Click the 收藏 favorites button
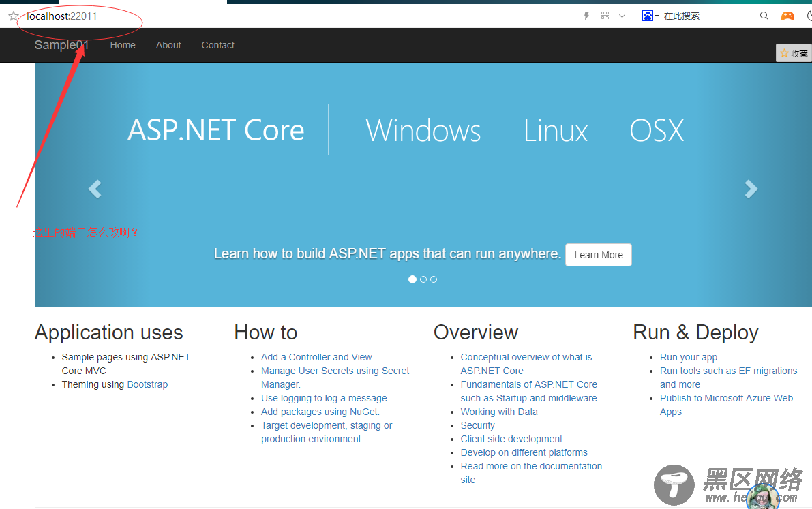Image resolution: width=812 pixels, height=509 pixels. tap(794, 53)
